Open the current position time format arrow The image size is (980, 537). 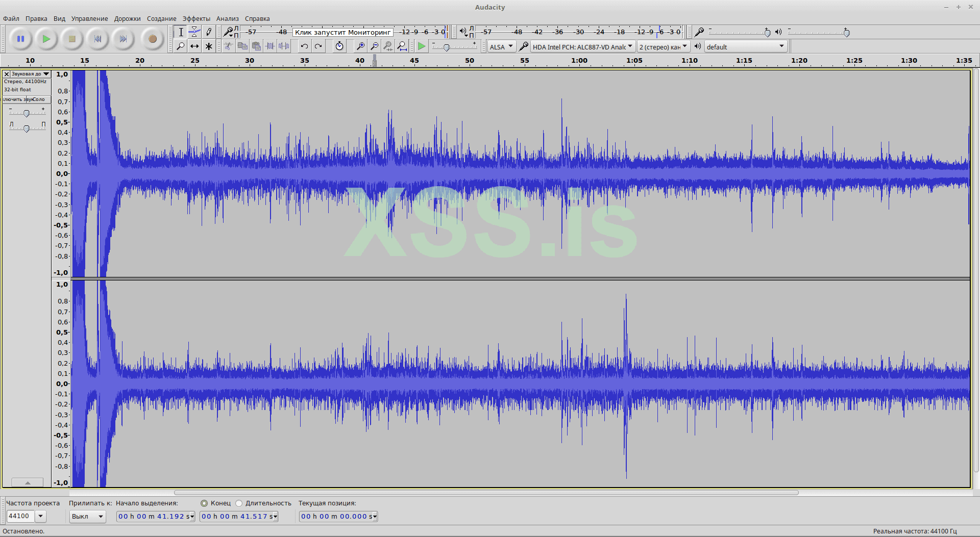coord(375,517)
